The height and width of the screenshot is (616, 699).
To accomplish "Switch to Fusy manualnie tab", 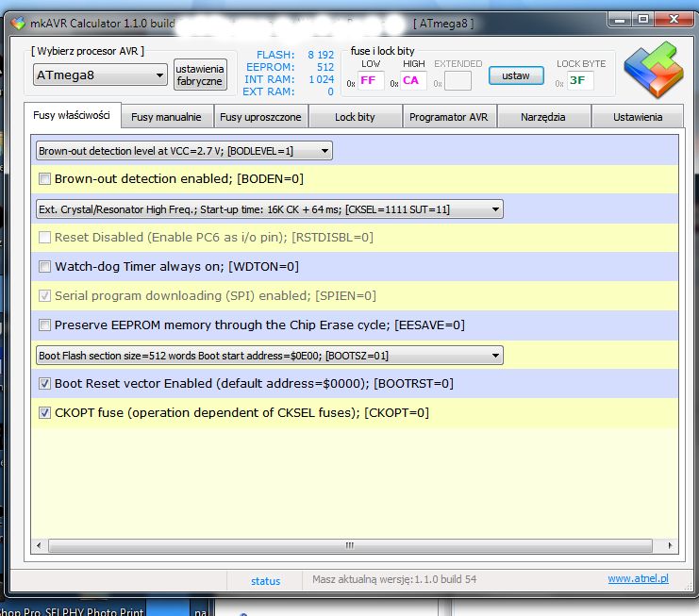I will 166,117.
